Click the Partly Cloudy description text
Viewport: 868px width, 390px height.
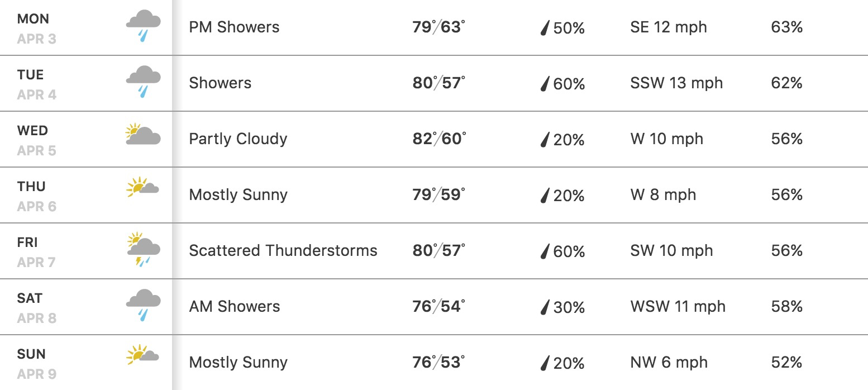[x=238, y=139]
